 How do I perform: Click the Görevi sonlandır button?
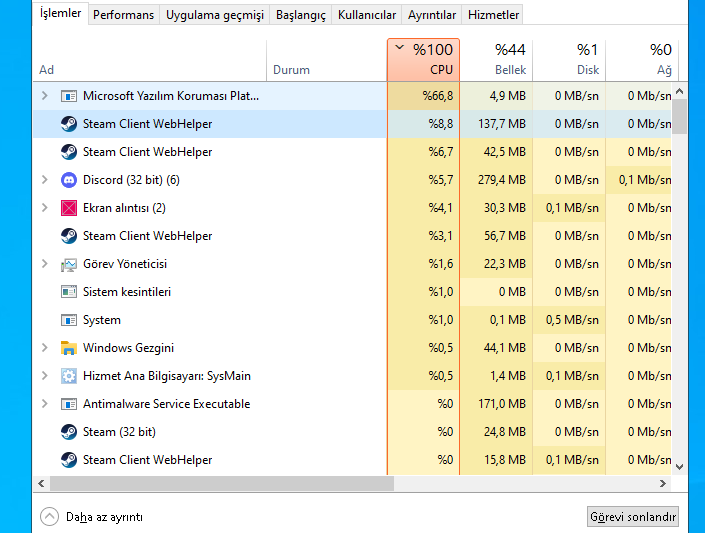coord(633,517)
